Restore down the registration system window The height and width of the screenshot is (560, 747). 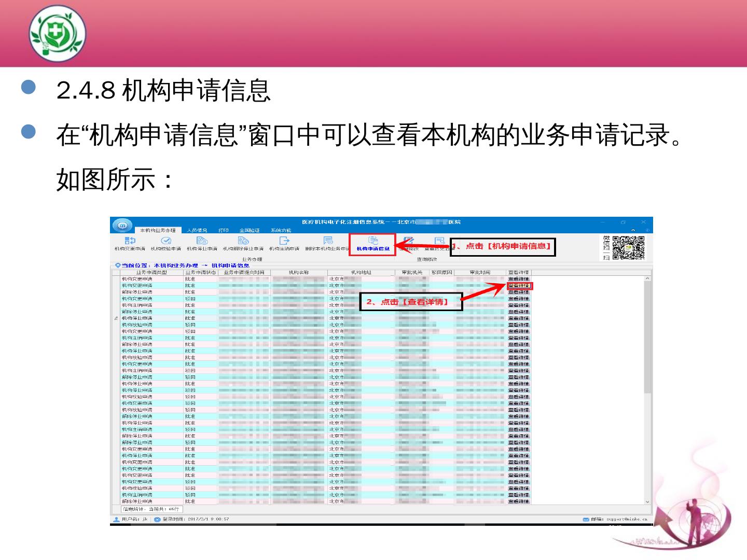point(623,222)
